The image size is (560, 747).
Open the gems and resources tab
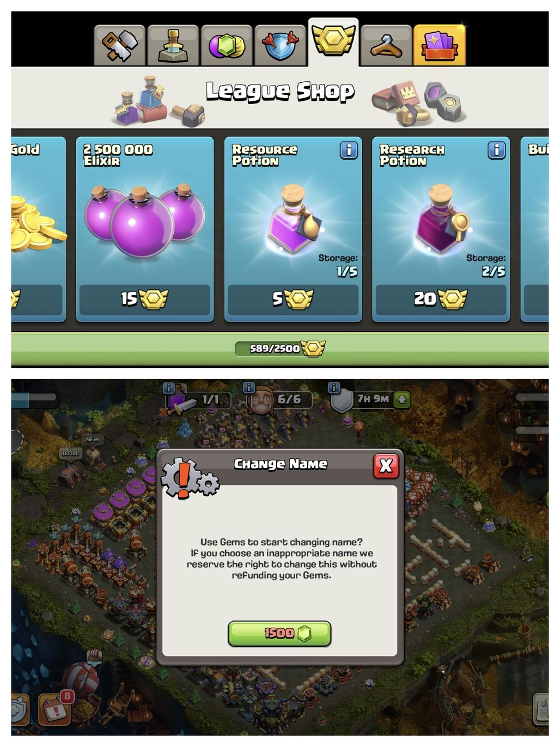coord(226,45)
